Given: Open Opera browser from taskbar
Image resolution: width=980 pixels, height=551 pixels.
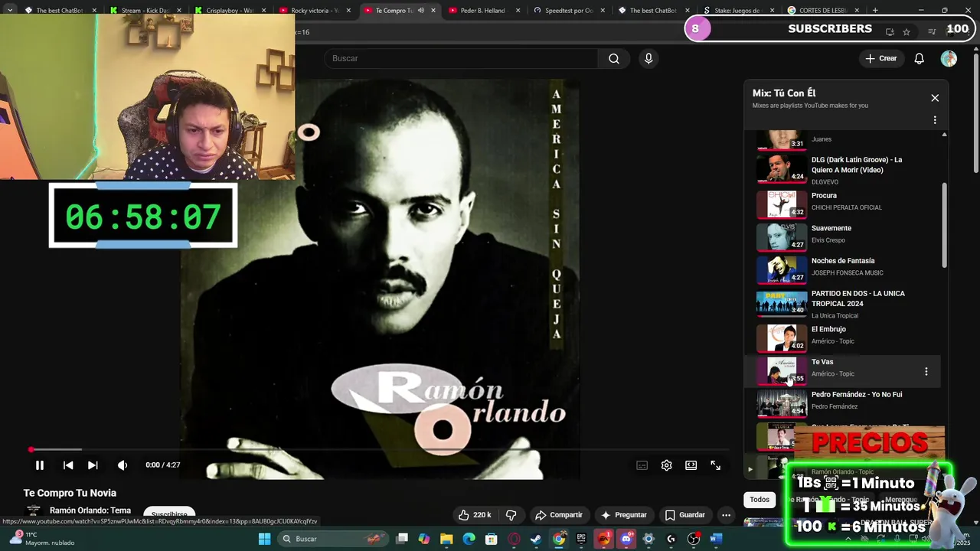Looking at the screenshot, I should [x=514, y=539].
